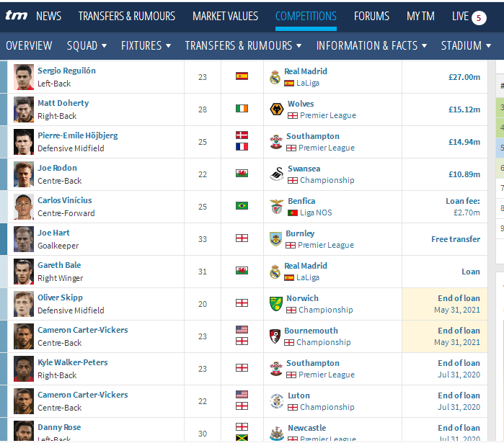Click the Norwich club crest
The image size is (504, 443).
275,304
